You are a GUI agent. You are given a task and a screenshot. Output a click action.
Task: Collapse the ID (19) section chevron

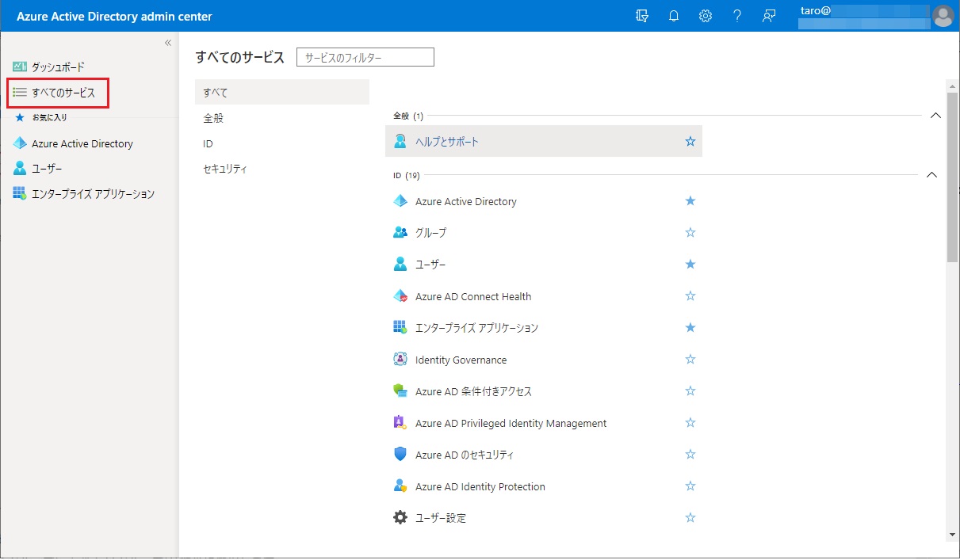(931, 175)
